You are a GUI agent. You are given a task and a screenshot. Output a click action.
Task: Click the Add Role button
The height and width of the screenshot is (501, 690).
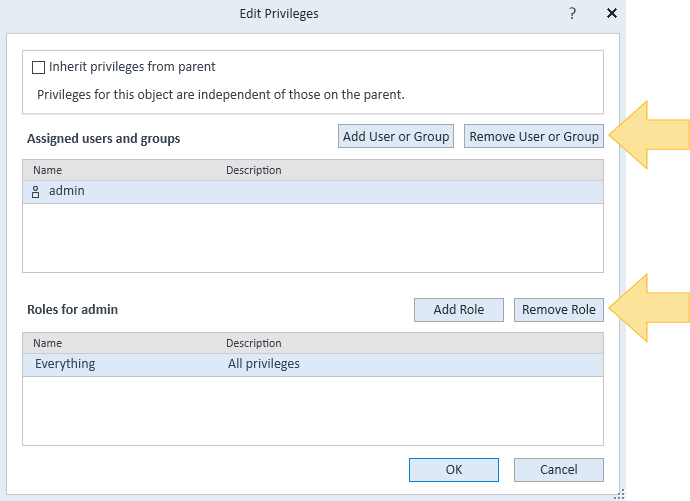click(x=458, y=310)
